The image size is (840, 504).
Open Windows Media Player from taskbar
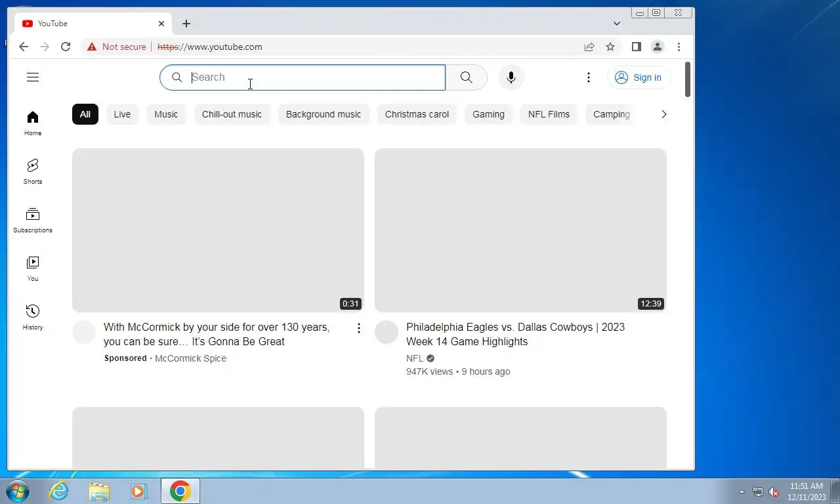138,491
